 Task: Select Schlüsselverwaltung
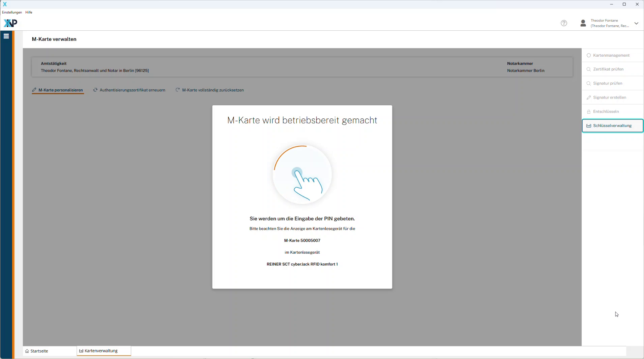coord(612,126)
